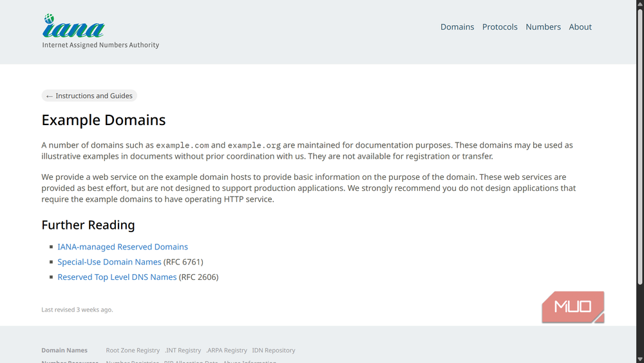644x363 pixels.
Task: Open Reserved Top Level DNS Names link
Action: tap(117, 277)
